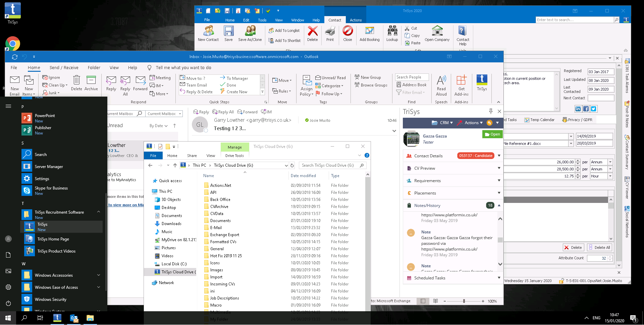Expand Contact Details section
This screenshot has width=644, height=325.
(x=499, y=156)
